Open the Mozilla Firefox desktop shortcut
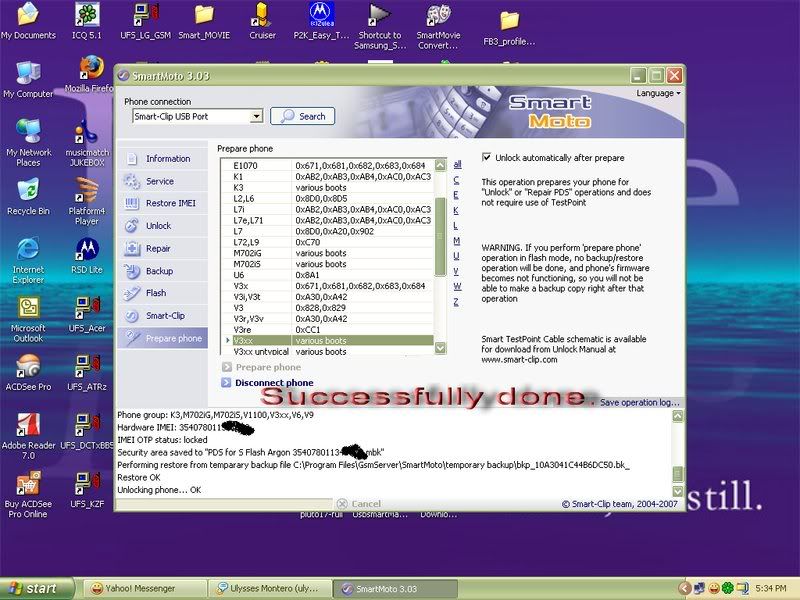The image size is (800, 600). click(91, 75)
